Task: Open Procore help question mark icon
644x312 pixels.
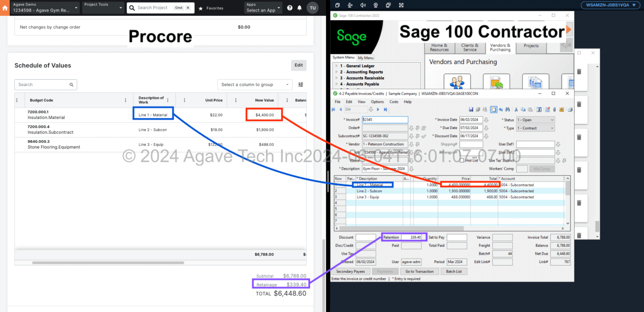Action: click(290, 8)
